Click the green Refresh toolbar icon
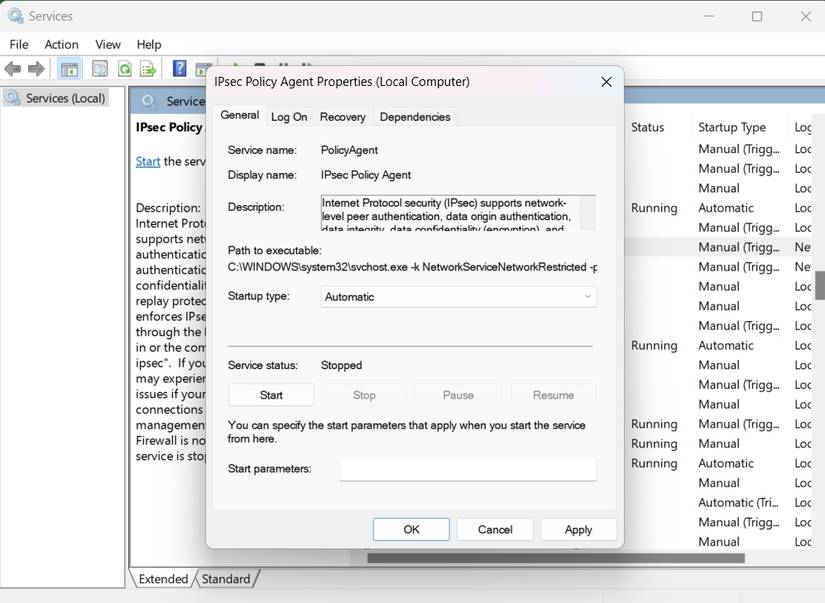 125,68
